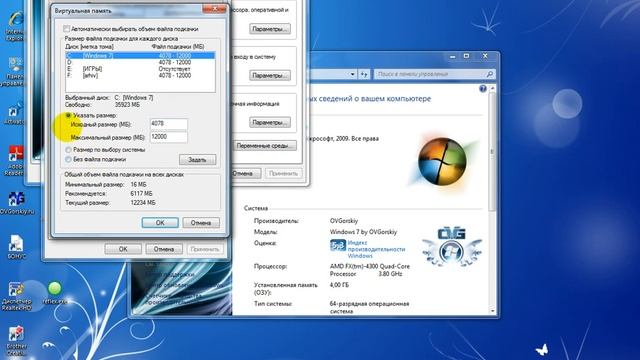640x360 pixels.
Task: Open Переменные среды button
Action: tap(265, 146)
